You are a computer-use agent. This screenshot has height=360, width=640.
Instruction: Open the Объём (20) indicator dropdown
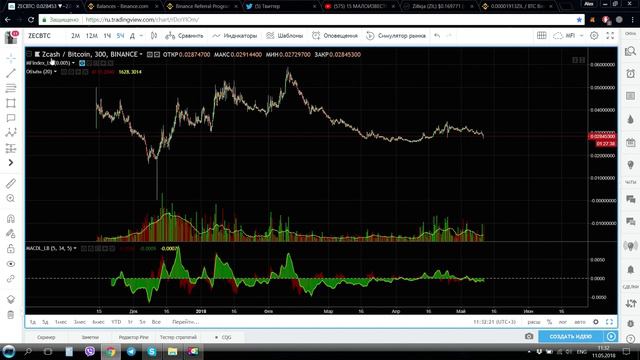56,72
